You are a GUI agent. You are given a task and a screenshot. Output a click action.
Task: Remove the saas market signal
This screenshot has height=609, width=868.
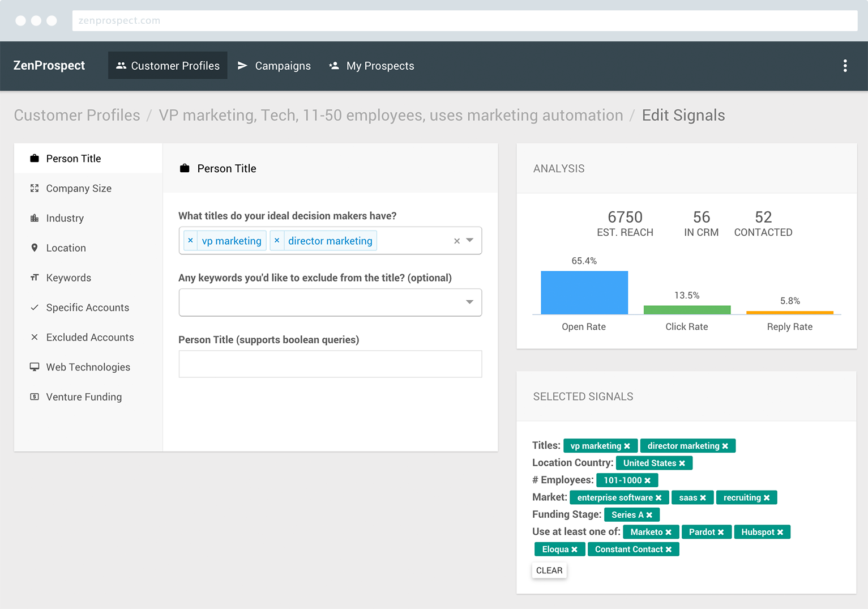coord(703,498)
